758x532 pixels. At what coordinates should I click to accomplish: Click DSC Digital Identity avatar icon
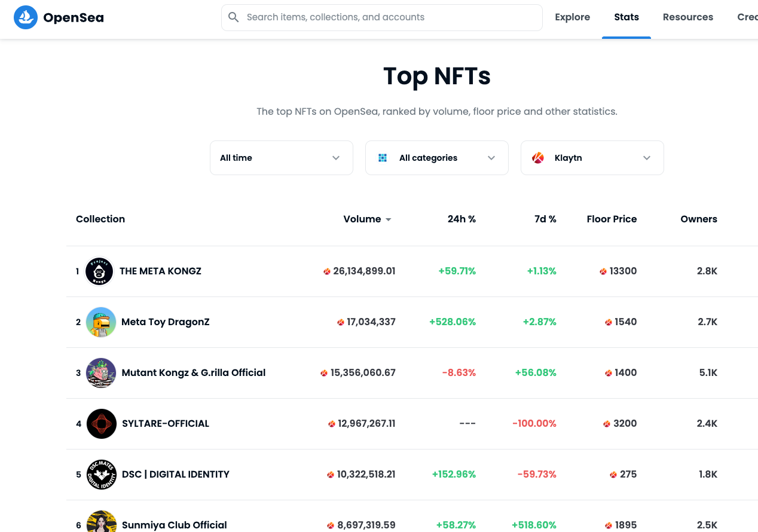(101, 475)
